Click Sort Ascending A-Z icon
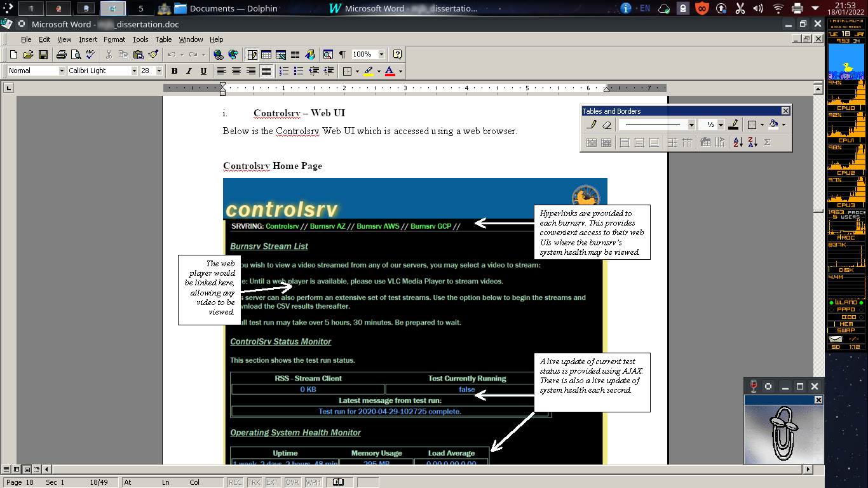This screenshot has width=868, height=488. tap(738, 142)
